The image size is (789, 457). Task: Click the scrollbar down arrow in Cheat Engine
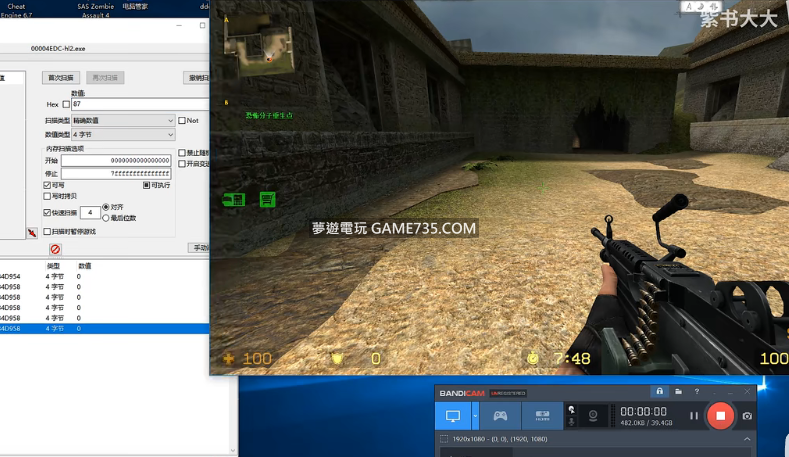[232, 450]
